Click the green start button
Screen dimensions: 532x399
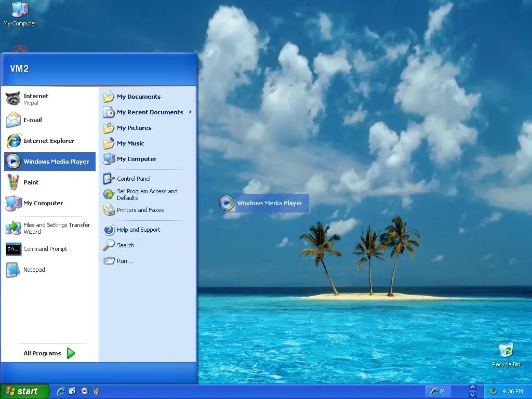click(x=24, y=391)
